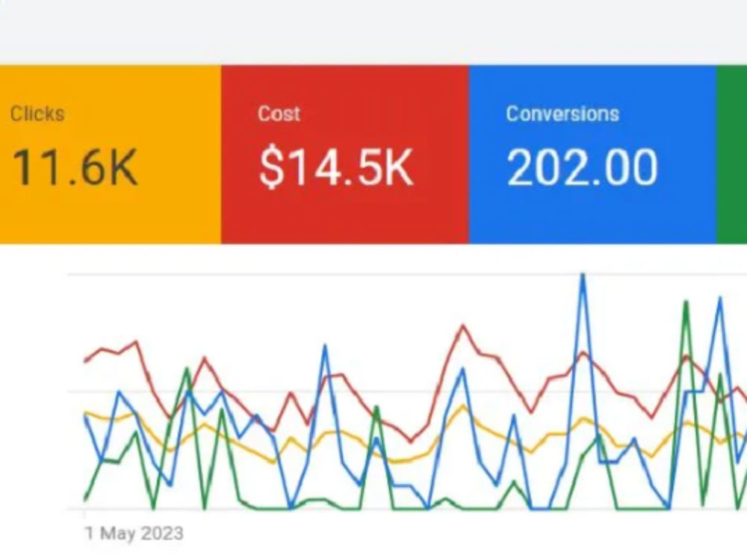Image resolution: width=747 pixels, height=560 pixels.
Task: Select the red Cost metric card
Action: [345, 155]
